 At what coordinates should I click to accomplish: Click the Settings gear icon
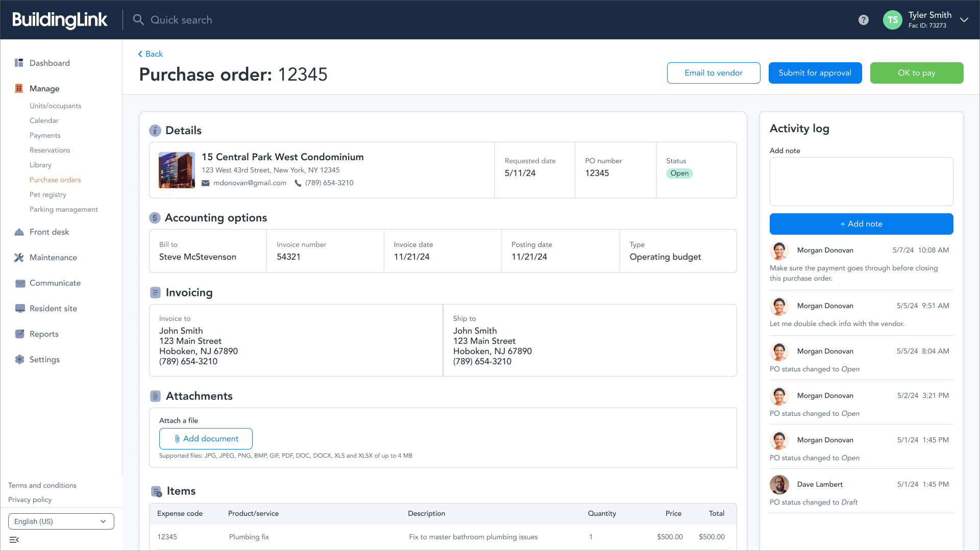[19, 359]
